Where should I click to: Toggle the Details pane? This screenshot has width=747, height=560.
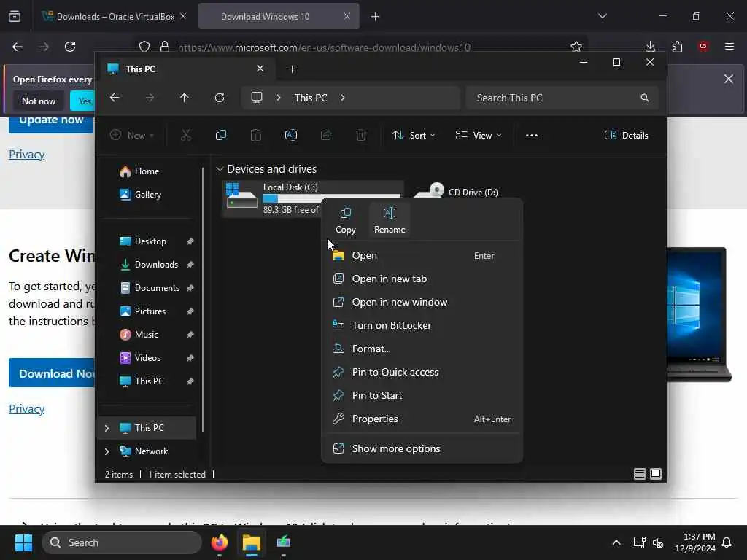pos(627,136)
